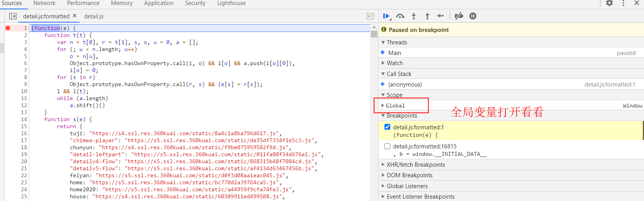644x201 pixels.
Task: Click the "function t(t)" code line
Action: point(68,35)
